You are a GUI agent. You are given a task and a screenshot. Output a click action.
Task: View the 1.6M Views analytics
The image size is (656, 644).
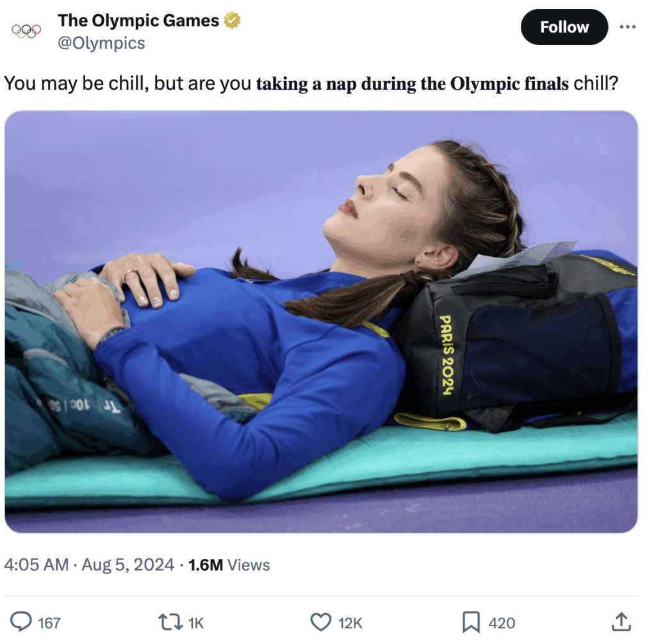coord(229,565)
